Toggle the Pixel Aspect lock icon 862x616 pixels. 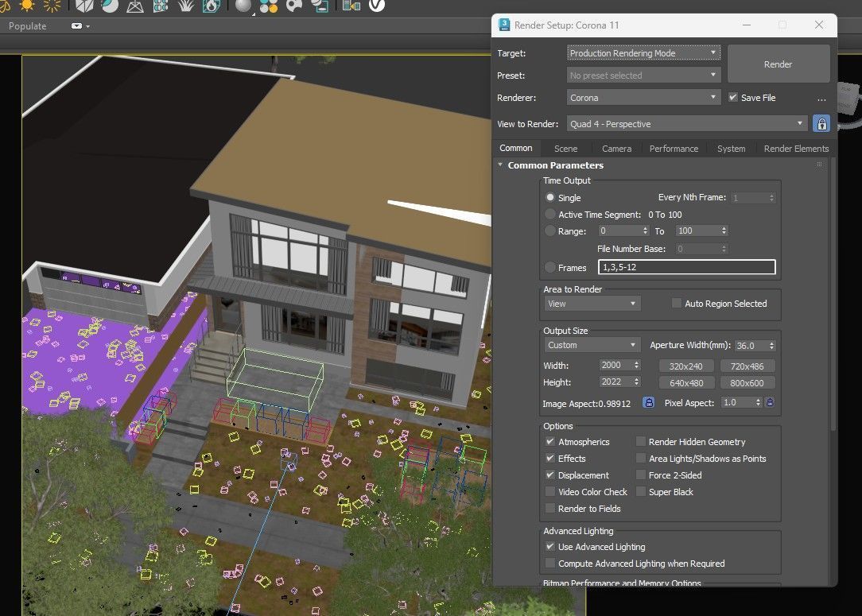coord(770,402)
